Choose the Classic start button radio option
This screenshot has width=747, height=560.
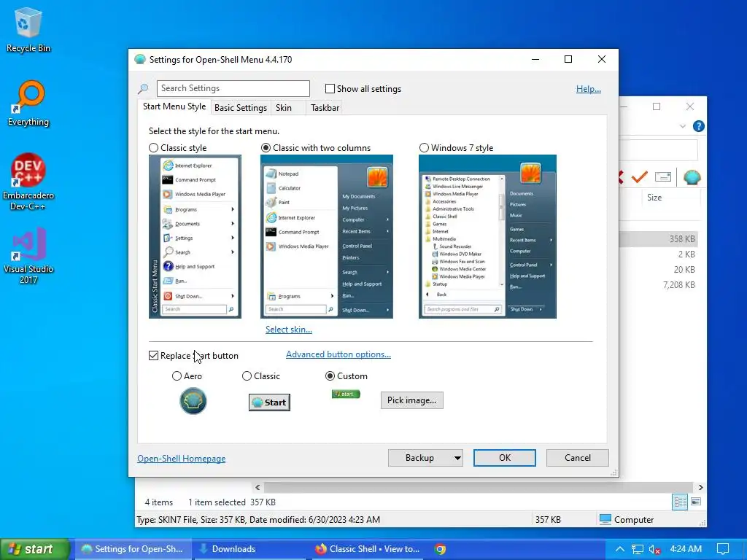click(247, 376)
